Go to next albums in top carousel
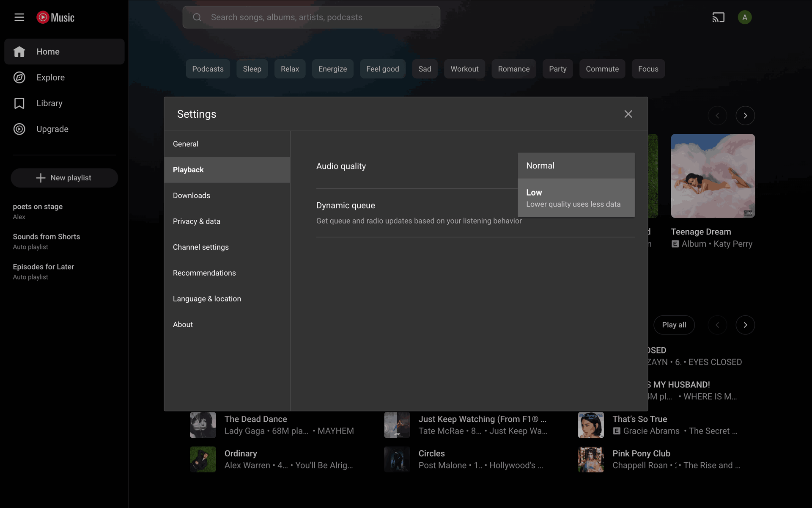Viewport: 812px width, 508px height. (x=745, y=116)
